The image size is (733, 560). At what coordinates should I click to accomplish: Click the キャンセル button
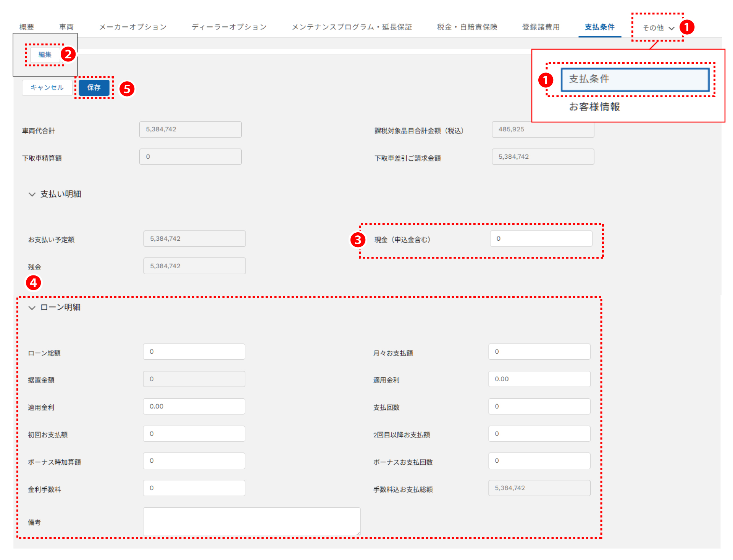click(x=47, y=88)
